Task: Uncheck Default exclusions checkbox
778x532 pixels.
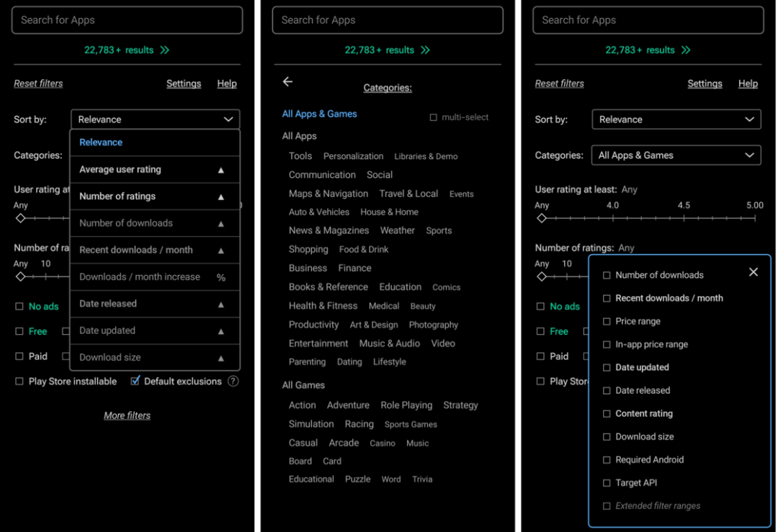Action: [x=135, y=381]
